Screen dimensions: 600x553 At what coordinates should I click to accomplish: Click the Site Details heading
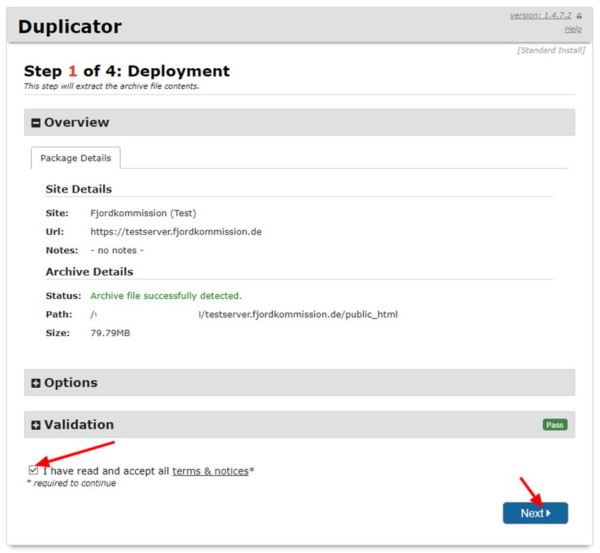pos(79,189)
